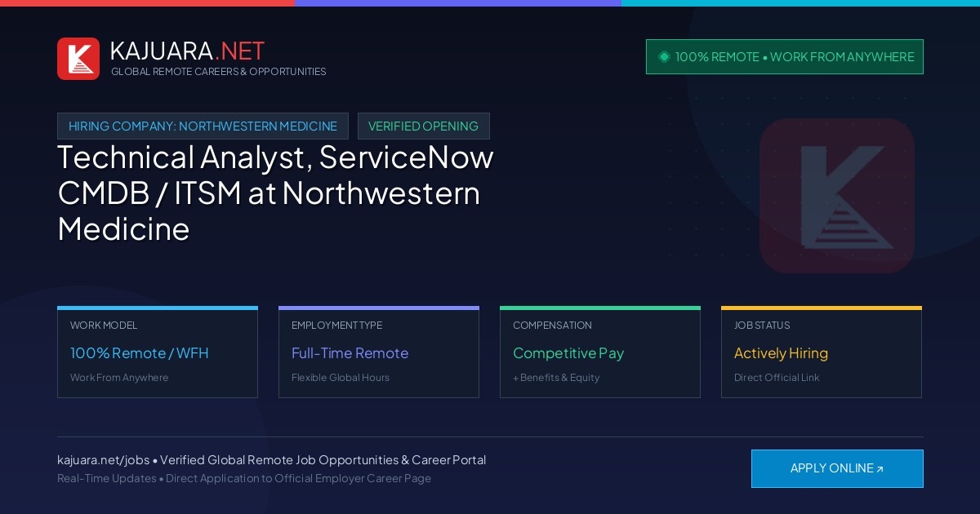Click the Actively Hiring status text
980x514 pixels.
(781, 353)
